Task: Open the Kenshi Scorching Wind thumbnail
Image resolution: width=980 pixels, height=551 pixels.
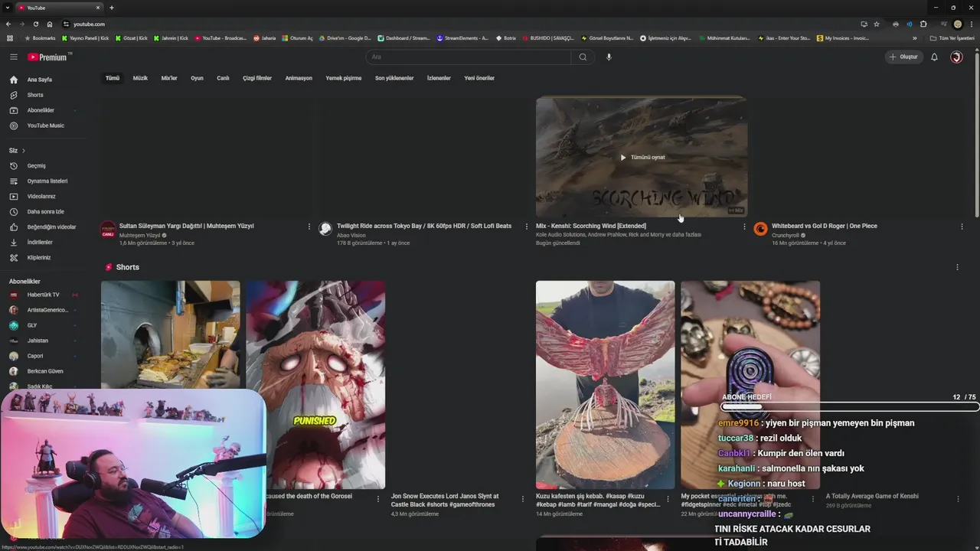Action: 642,157
